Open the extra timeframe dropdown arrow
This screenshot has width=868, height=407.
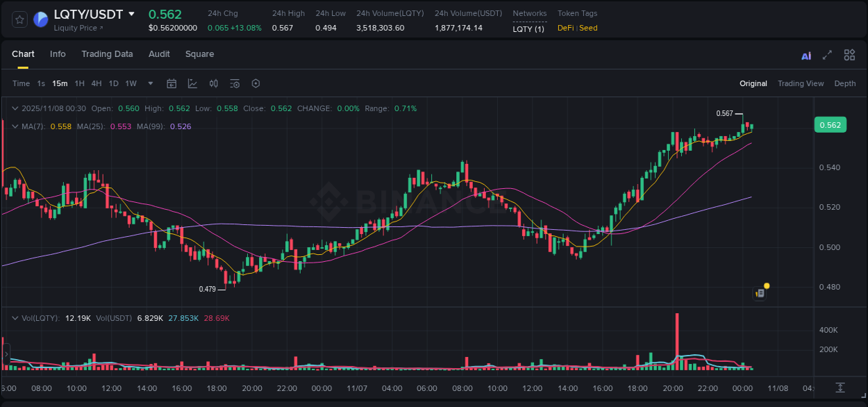tap(149, 83)
